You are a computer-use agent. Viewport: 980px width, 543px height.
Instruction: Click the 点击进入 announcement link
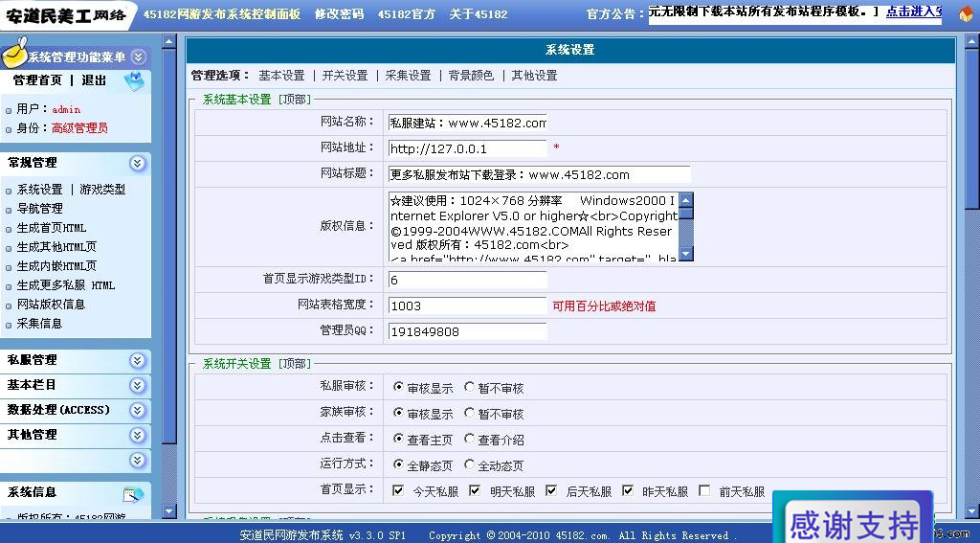pyautogui.click(x=914, y=11)
